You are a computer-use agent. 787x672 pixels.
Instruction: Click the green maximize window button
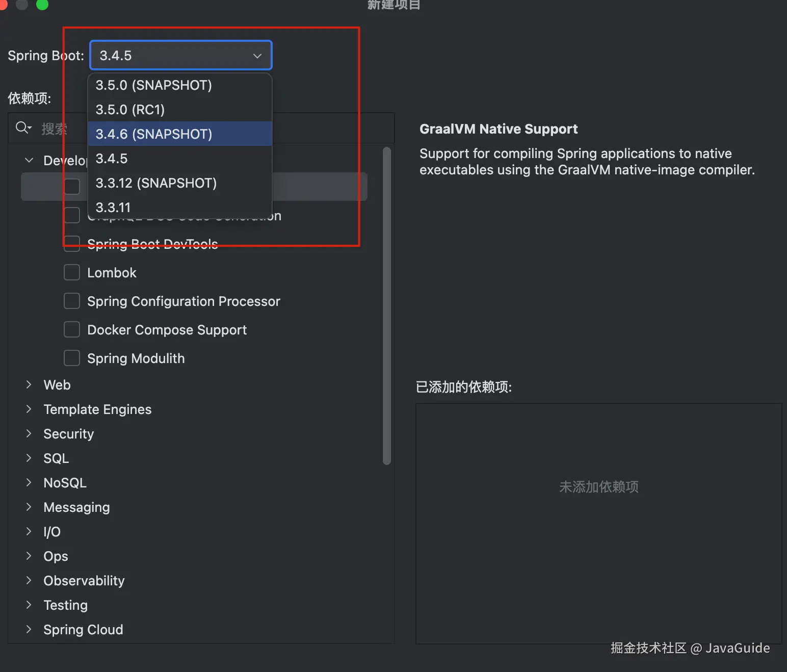[42, 5]
